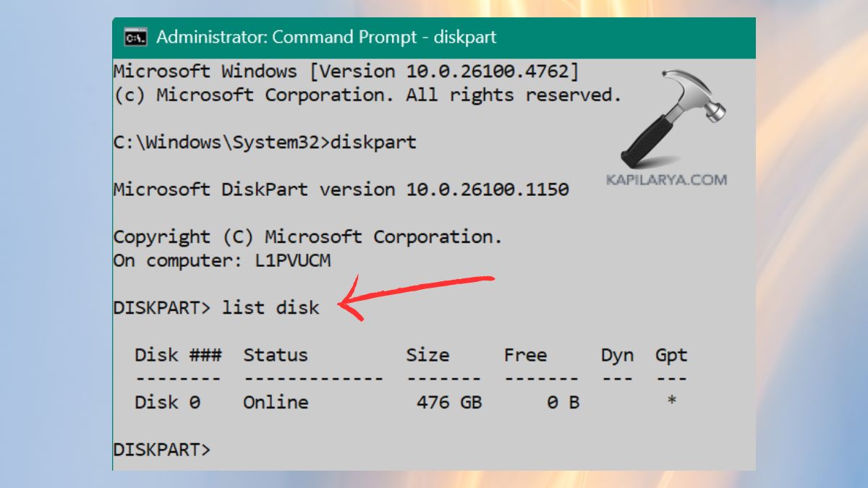
Task: Expand the Size column header
Action: pyautogui.click(x=427, y=355)
